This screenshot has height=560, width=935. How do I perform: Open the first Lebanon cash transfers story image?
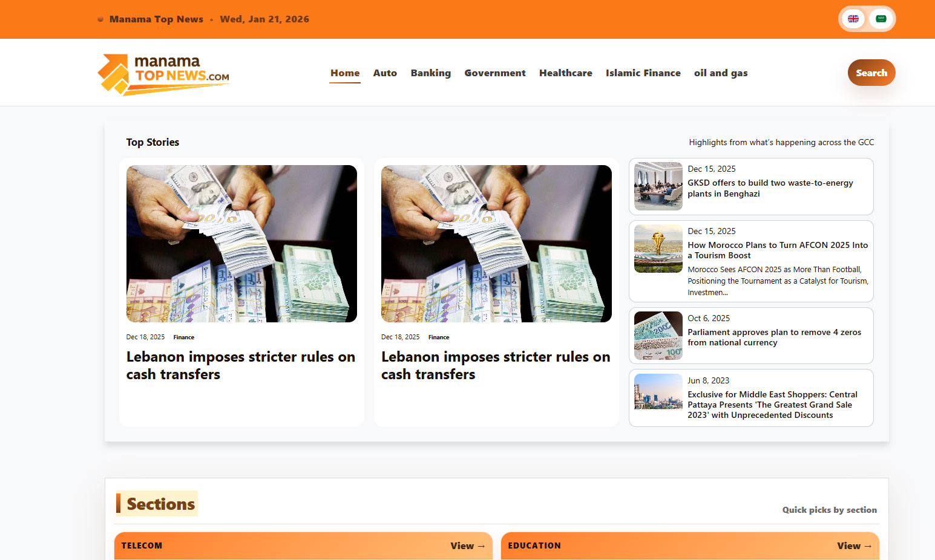point(241,244)
